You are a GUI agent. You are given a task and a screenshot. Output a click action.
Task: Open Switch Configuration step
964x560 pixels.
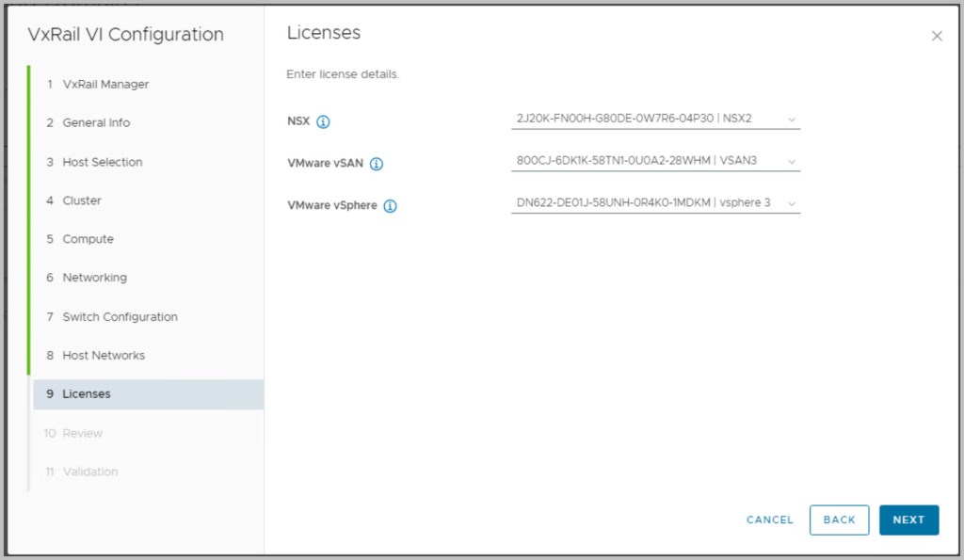tap(120, 317)
